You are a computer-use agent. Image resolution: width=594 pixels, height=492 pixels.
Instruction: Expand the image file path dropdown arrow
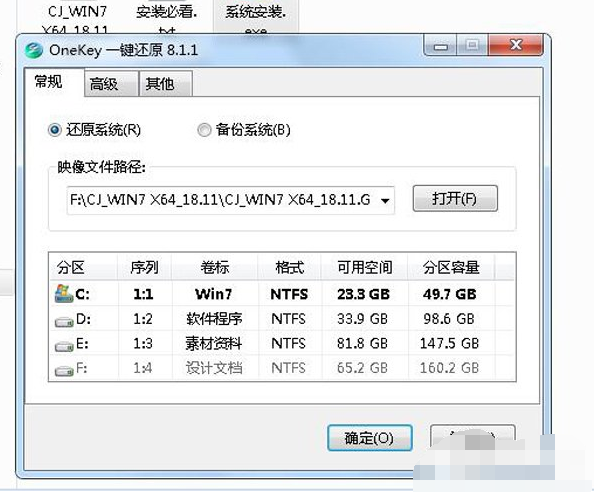[385, 200]
